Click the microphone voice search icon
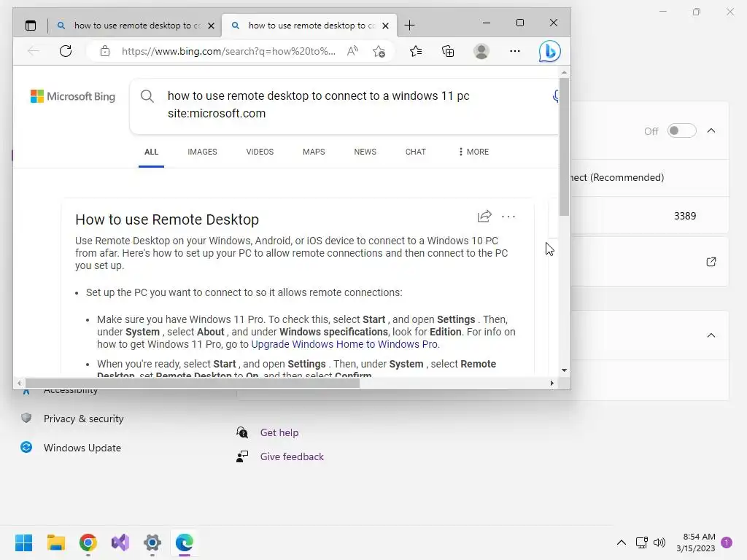The width and height of the screenshot is (747, 560). point(555,96)
